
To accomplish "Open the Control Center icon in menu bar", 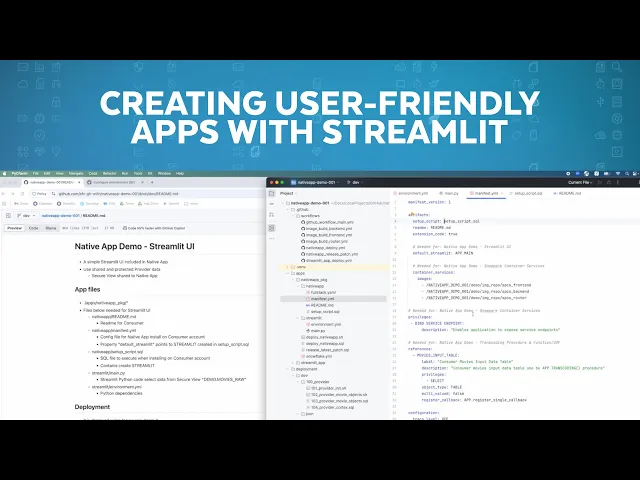I will 635,173.
